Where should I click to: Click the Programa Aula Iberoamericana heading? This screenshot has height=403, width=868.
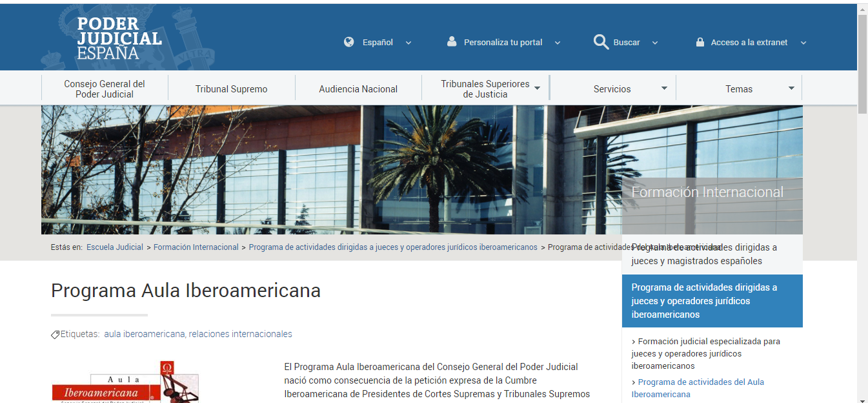point(186,291)
